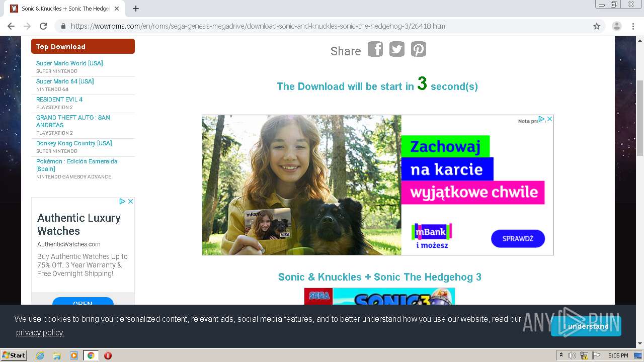Open AdChoices info on mBank ad
The width and height of the screenshot is (644, 362).
[x=542, y=119]
